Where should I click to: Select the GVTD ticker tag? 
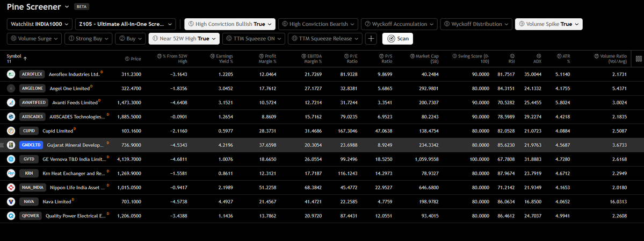28,159
